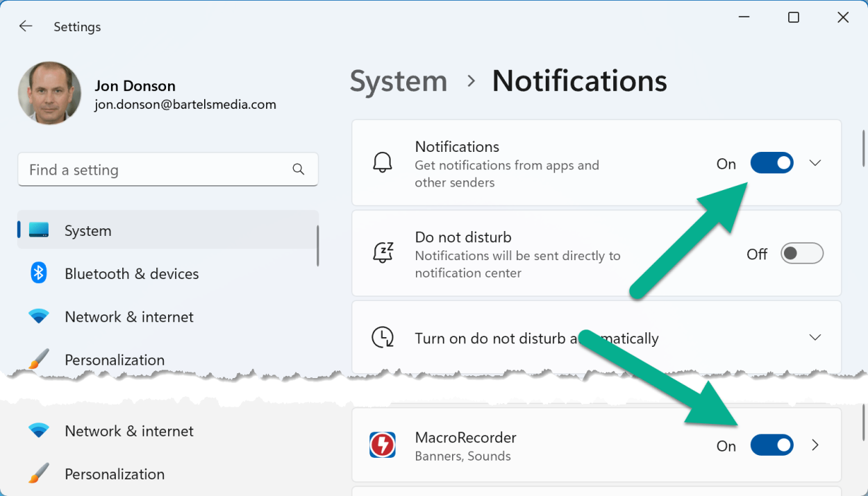Go to System via breadcrumb title
Viewport: 868px width, 496px height.
[x=399, y=81]
